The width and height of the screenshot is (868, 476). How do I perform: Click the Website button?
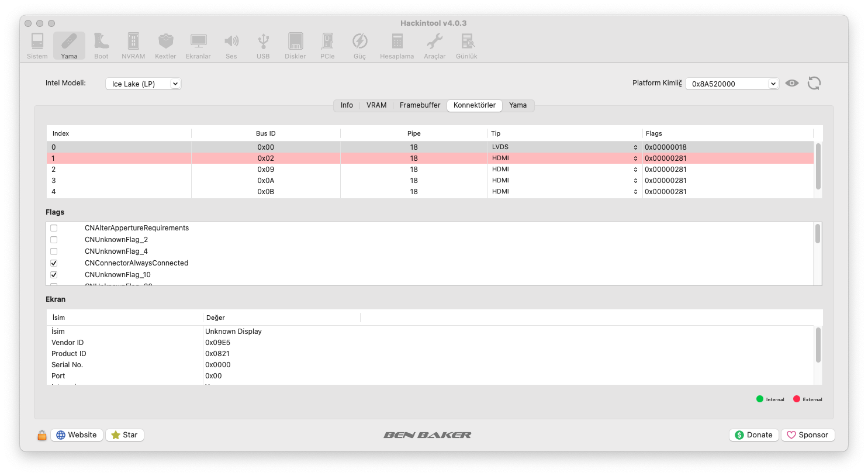[x=77, y=435]
